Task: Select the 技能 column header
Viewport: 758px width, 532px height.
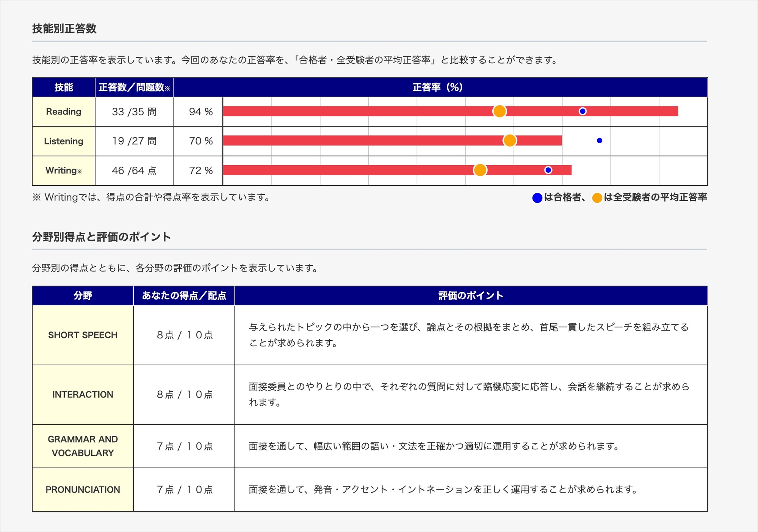Action: point(64,88)
